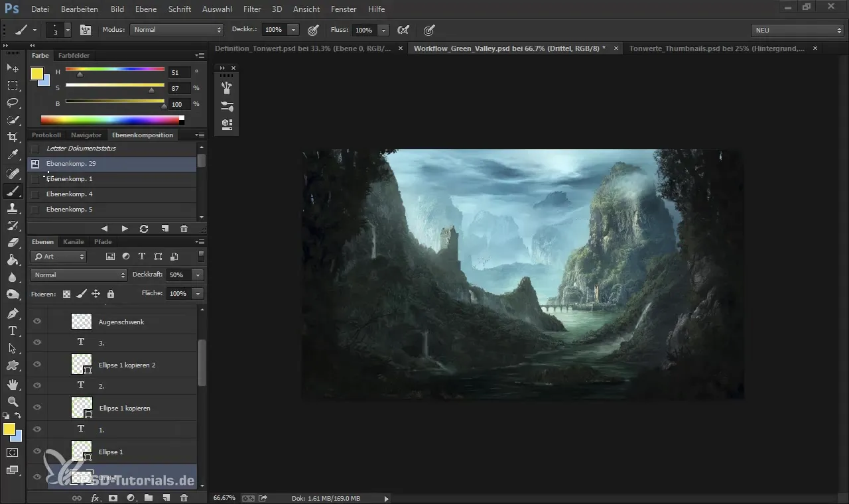
Task: Open the Ebene menu
Action: tap(146, 9)
